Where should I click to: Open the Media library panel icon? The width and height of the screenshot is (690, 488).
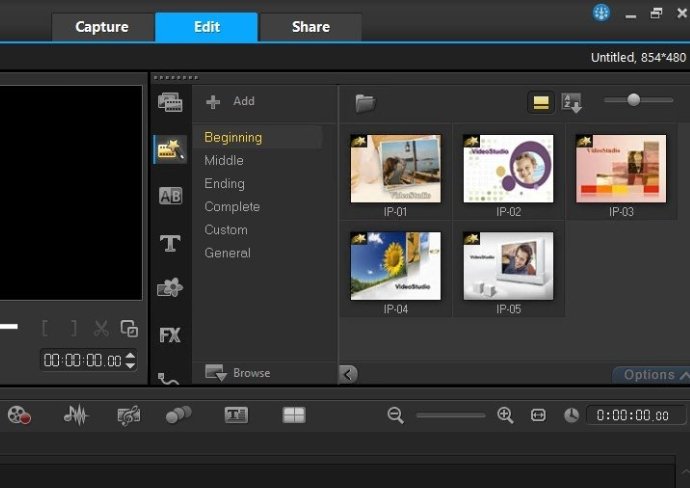tap(170, 102)
